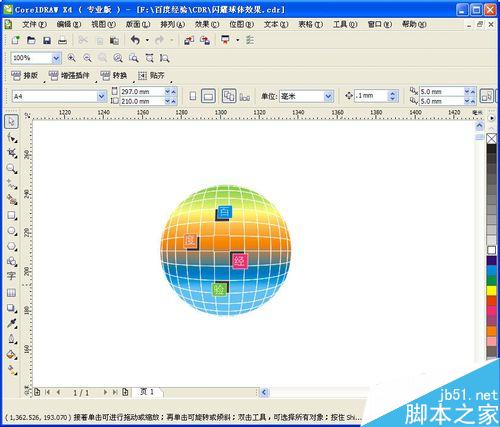500x427 pixels.
Task: Select the Pick tool in the toolbox
Action: (11, 122)
